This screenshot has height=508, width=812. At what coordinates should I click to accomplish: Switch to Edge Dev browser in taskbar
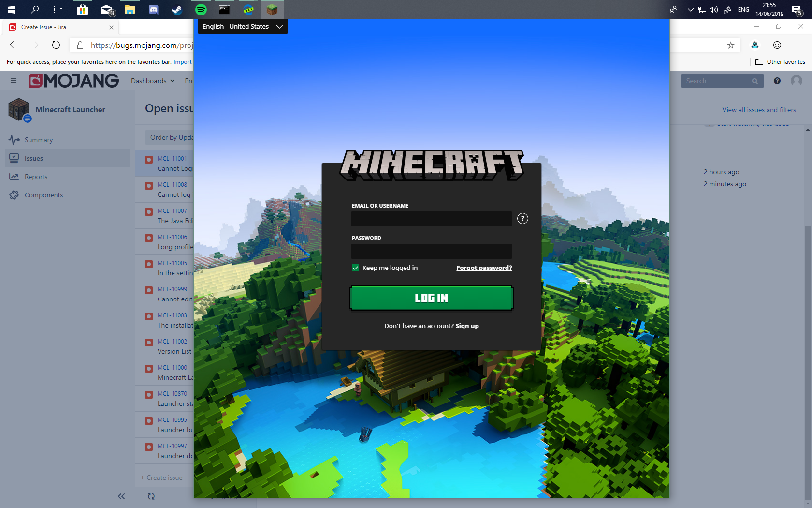[248, 10]
